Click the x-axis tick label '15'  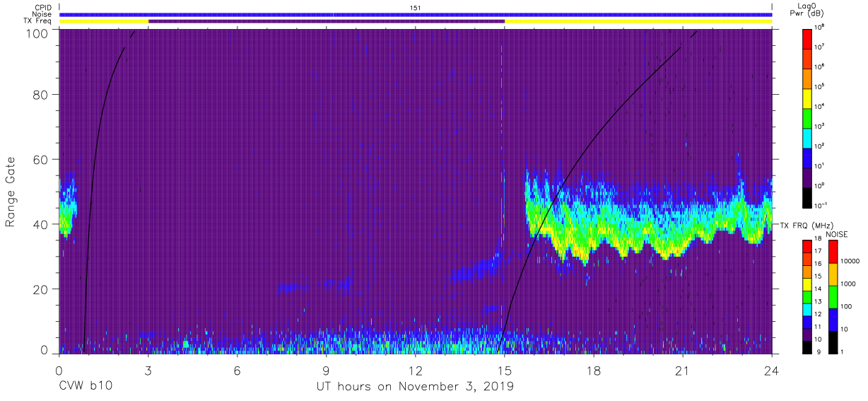(505, 370)
